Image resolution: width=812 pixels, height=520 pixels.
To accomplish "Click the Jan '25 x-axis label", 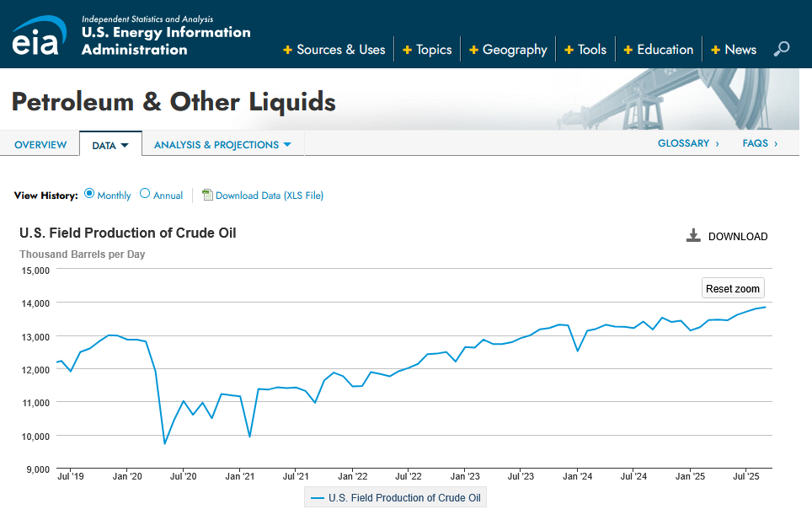I will (x=690, y=476).
